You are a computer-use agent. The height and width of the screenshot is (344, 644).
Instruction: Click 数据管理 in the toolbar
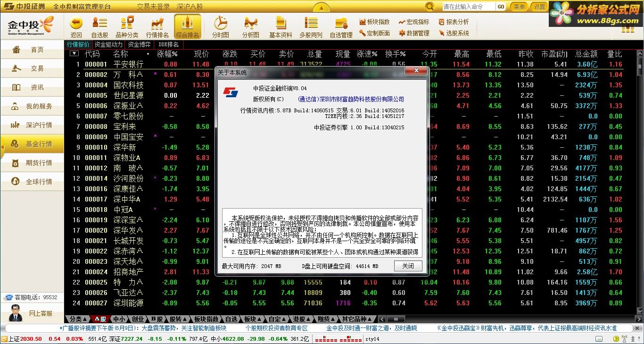[x=414, y=33]
